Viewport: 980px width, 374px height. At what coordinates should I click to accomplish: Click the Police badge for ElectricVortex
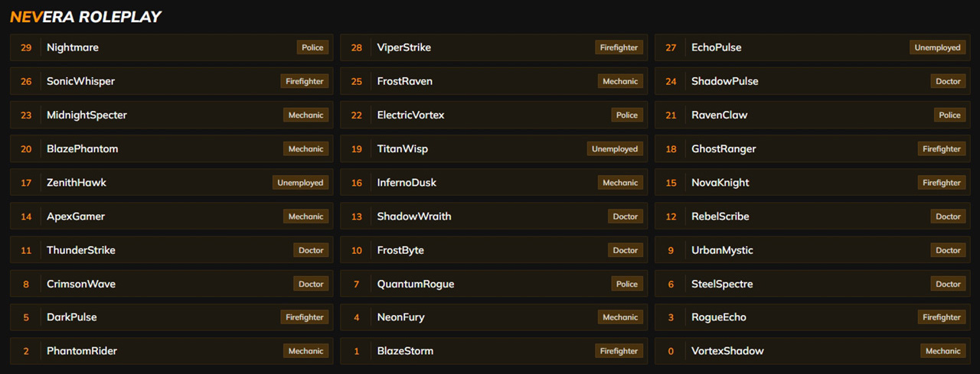click(x=626, y=115)
